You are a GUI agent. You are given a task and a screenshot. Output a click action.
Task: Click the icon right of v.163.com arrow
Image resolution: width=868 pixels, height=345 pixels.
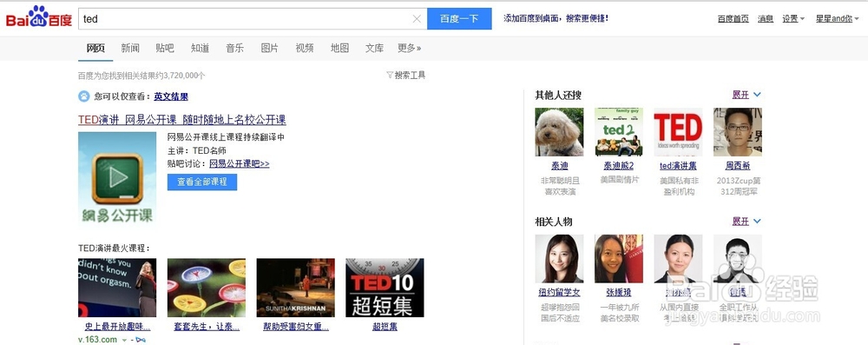pos(141,340)
